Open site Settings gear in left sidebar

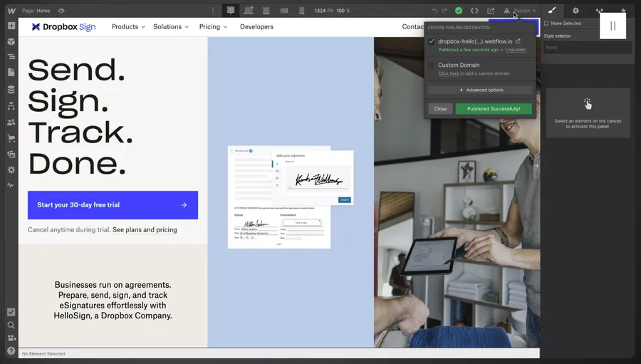tap(11, 170)
